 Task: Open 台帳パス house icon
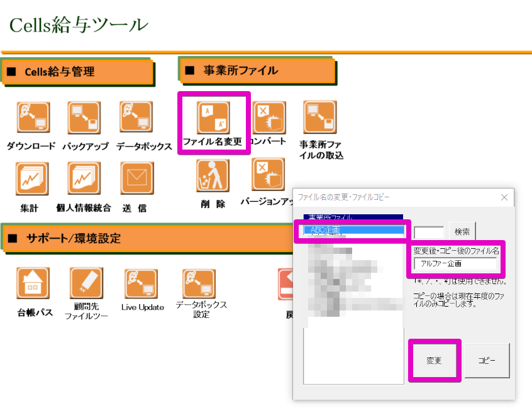(x=33, y=283)
